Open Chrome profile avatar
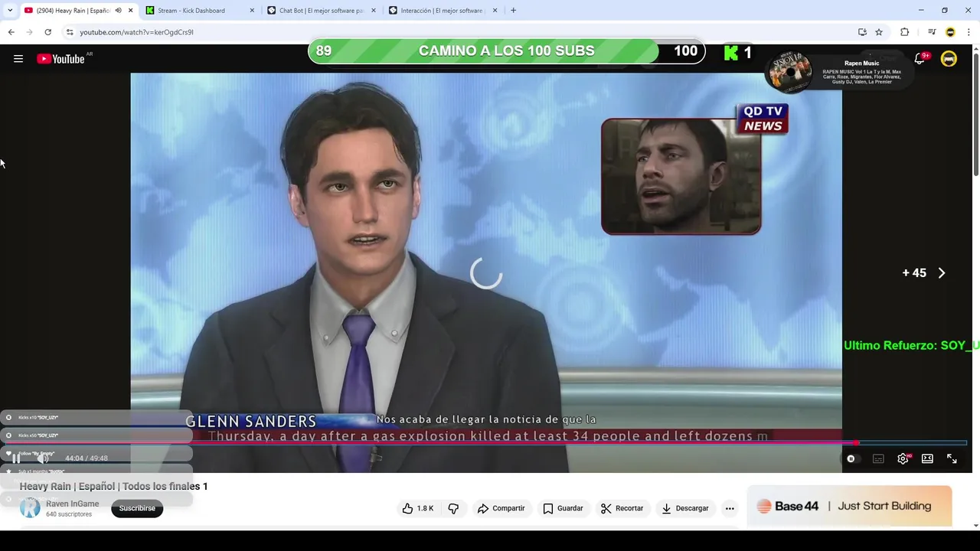The width and height of the screenshot is (980, 551). pos(950,32)
